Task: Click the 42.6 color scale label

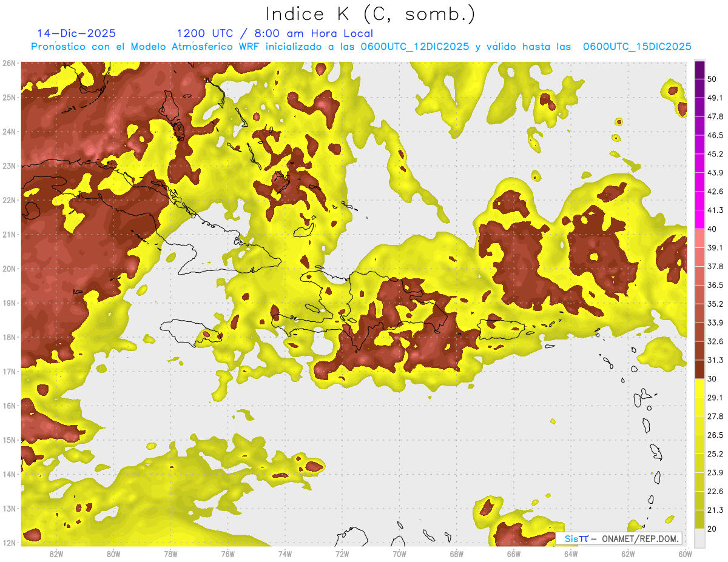Action: point(715,192)
